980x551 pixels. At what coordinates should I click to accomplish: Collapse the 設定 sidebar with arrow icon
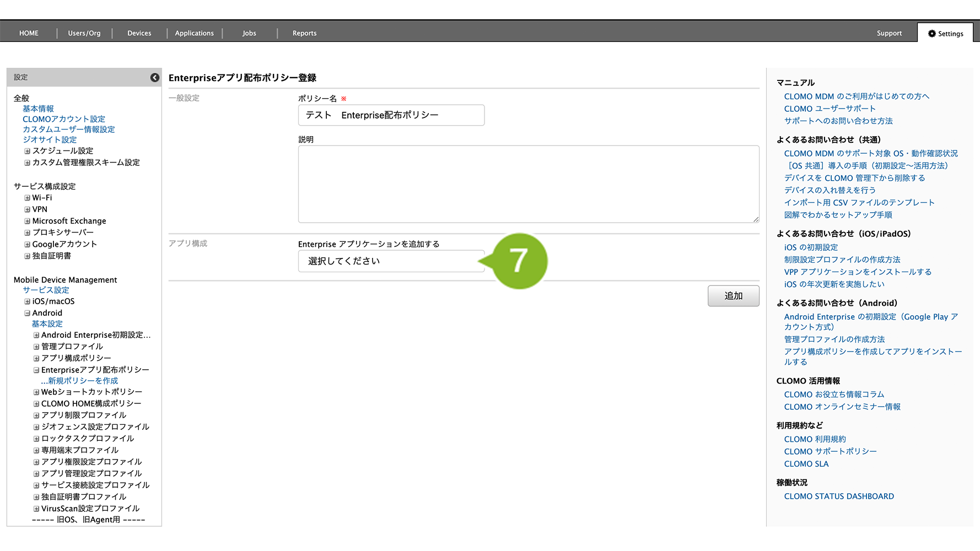tap(155, 78)
